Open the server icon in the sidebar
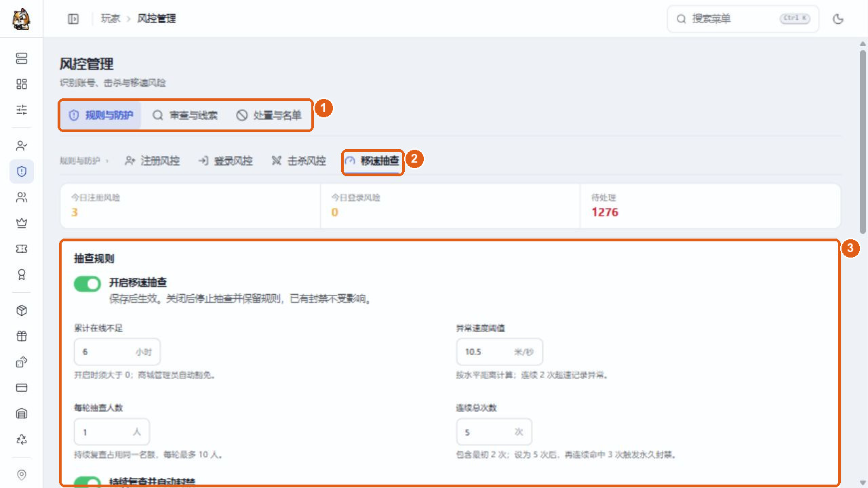 (x=22, y=58)
